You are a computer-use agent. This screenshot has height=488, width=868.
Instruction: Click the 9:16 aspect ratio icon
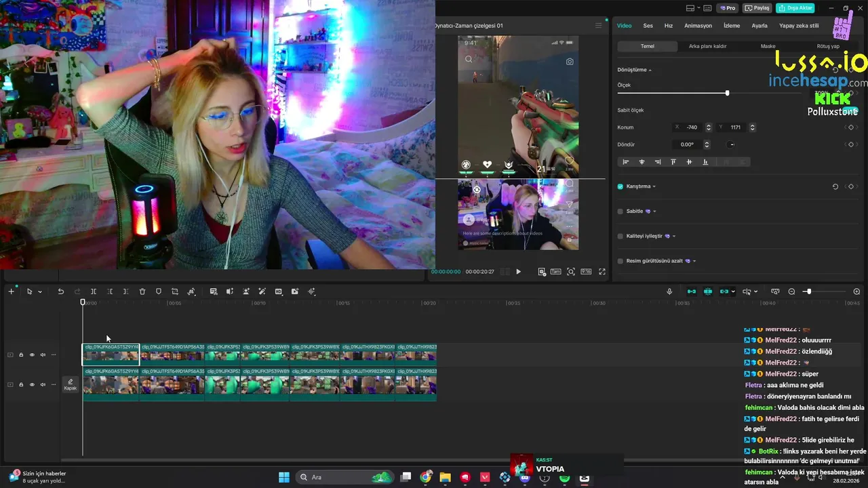click(586, 272)
